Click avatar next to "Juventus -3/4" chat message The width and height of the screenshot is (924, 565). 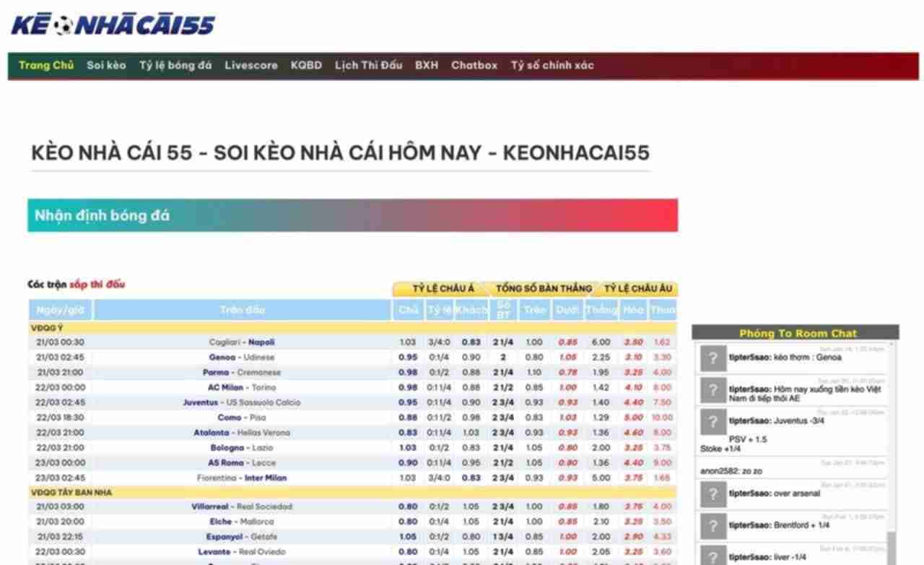[712, 421]
